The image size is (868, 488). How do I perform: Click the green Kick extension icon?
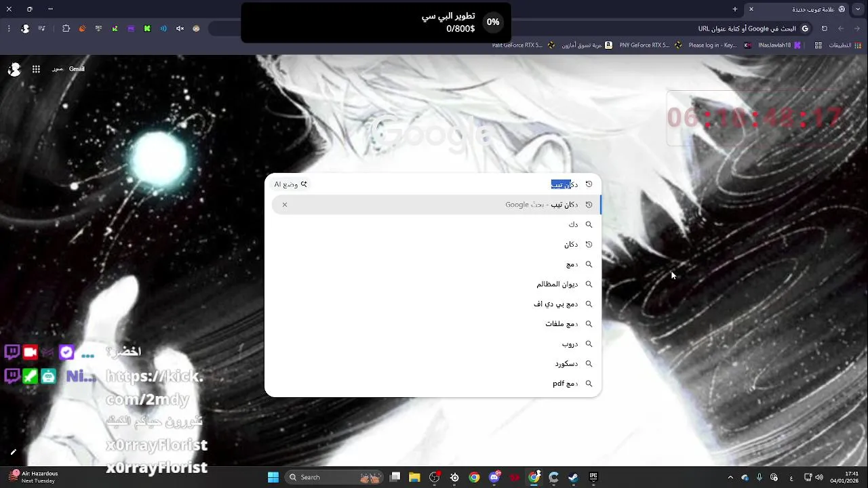[147, 28]
